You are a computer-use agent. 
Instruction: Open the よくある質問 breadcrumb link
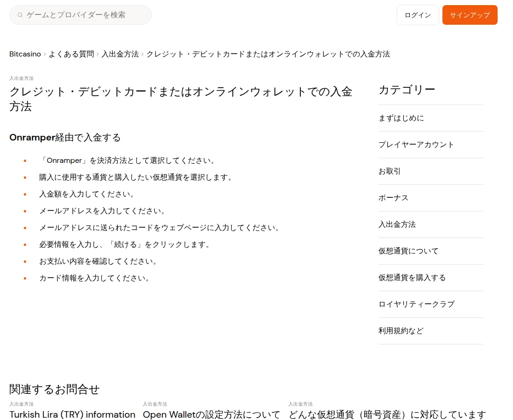(x=71, y=54)
